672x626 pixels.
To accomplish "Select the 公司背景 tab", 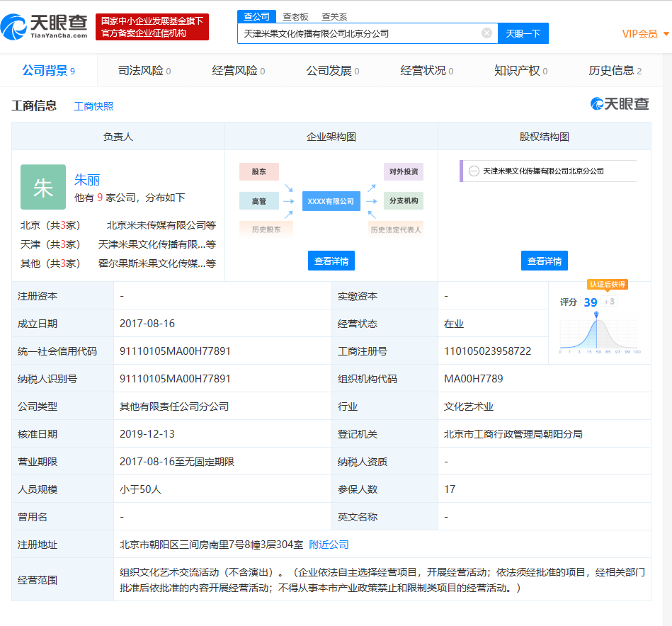I will tap(48, 70).
